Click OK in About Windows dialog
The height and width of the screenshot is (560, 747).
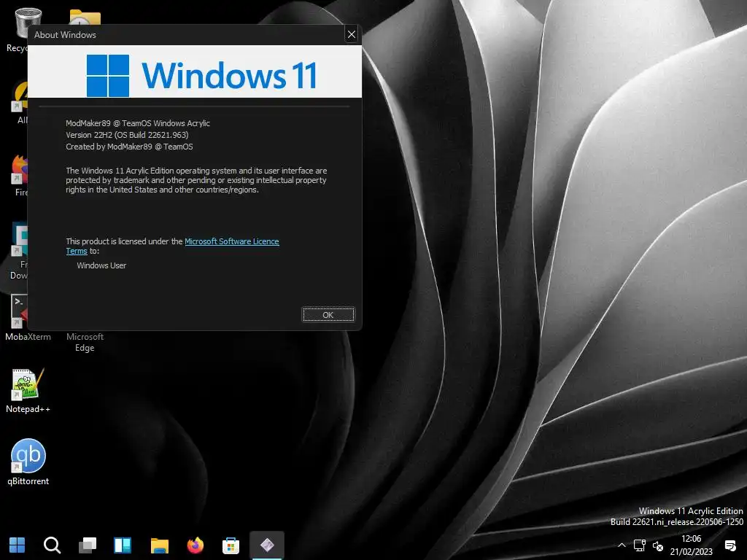coord(328,315)
